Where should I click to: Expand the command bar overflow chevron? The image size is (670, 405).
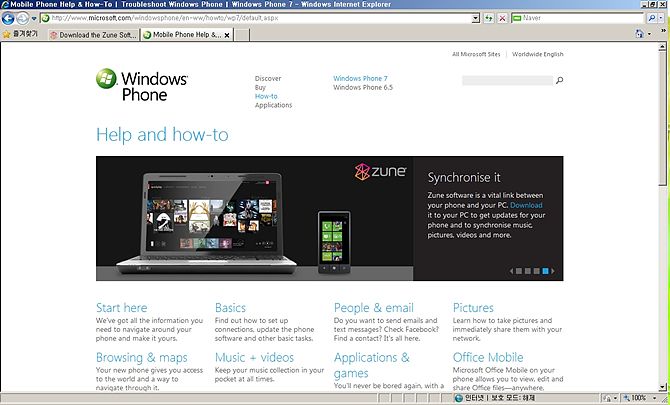[x=664, y=32]
